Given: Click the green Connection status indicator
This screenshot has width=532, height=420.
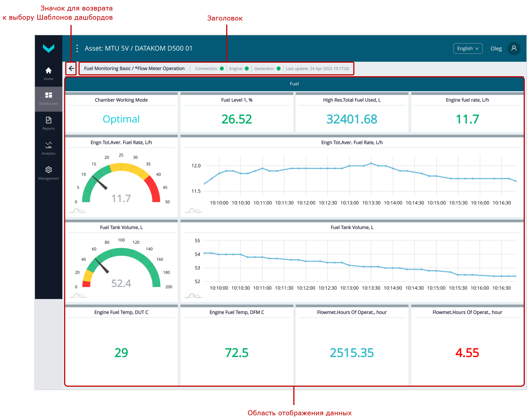Looking at the screenshot, I should pyautogui.click(x=222, y=68).
